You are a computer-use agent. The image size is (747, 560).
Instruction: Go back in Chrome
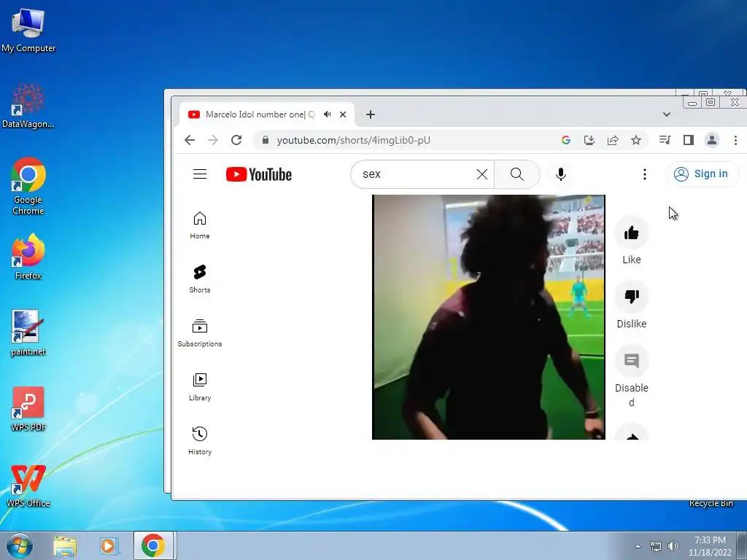coord(190,140)
